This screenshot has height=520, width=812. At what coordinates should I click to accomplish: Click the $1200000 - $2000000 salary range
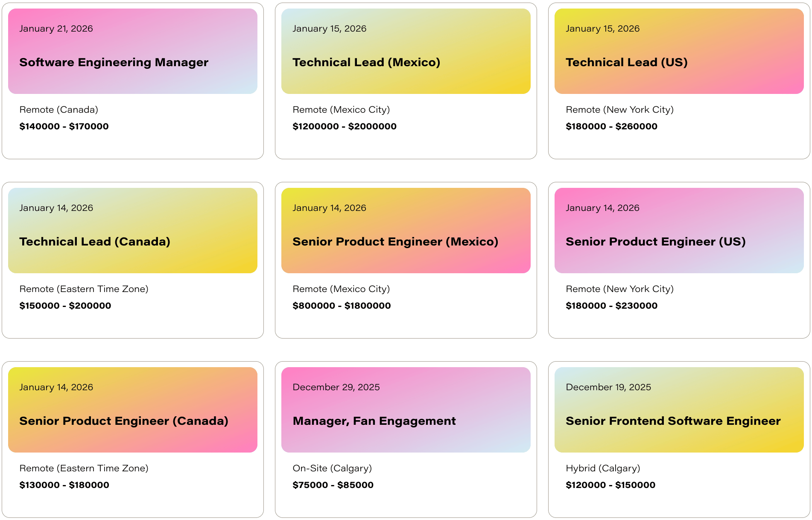pyautogui.click(x=344, y=126)
